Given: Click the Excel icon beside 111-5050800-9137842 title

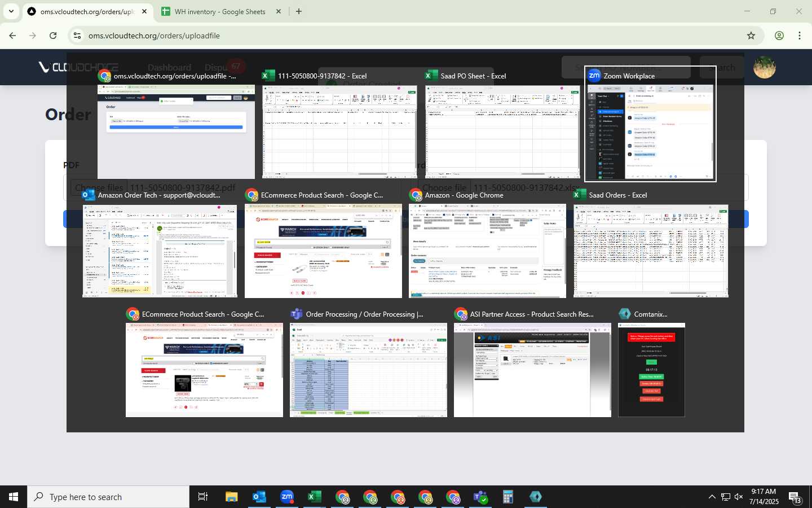Looking at the screenshot, I should click(268, 76).
